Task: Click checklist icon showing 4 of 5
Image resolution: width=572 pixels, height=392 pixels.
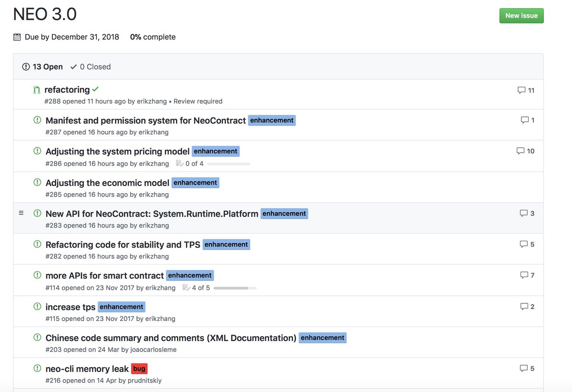Action: (186, 288)
